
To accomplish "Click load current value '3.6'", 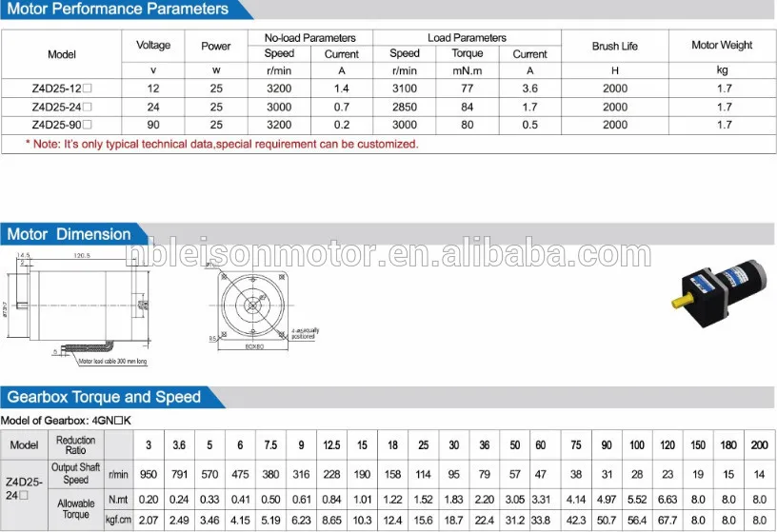I will pos(529,89).
